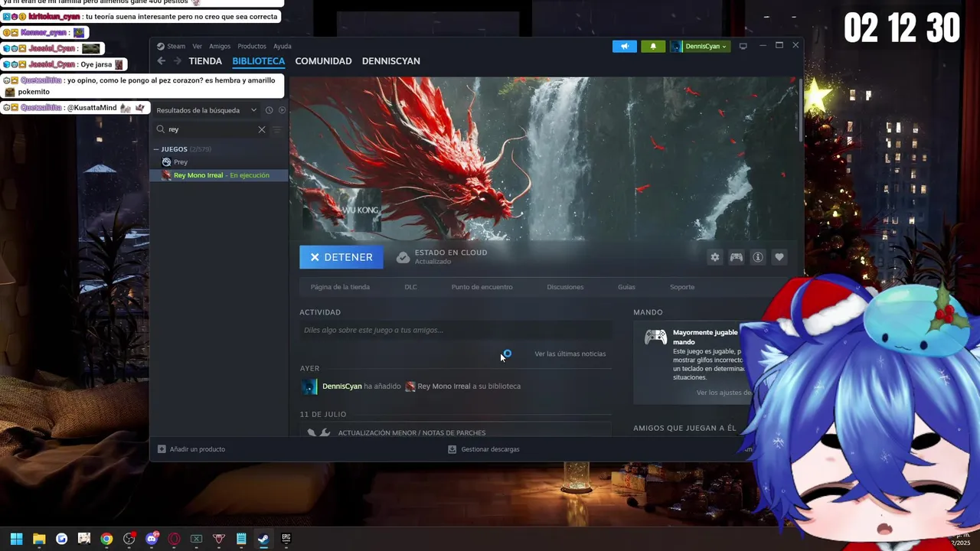Click ESTADO EN CLOUD status
This screenshot has width=980, height=551.
pos(442,256)
